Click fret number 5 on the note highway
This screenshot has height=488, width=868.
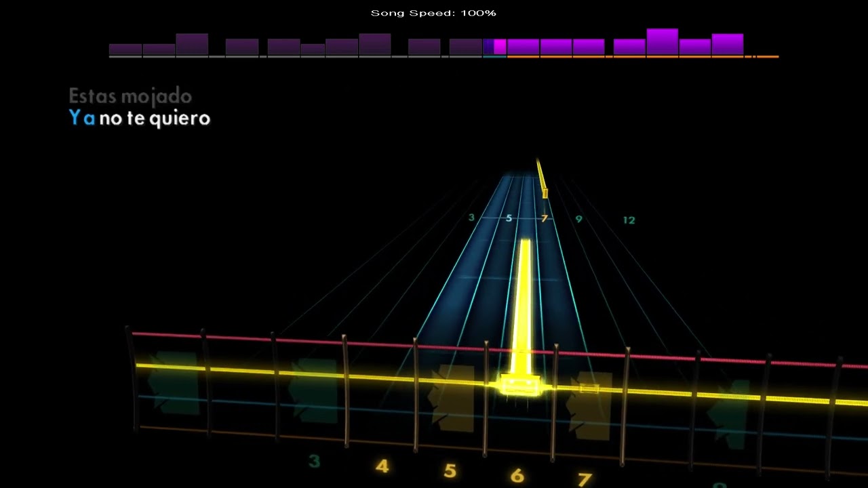(509, 218)
